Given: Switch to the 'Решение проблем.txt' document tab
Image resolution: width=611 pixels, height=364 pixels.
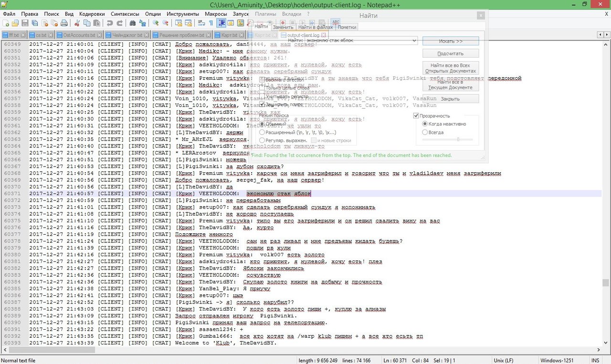Looking at the screenshot, I should click(x=181, y=35).
